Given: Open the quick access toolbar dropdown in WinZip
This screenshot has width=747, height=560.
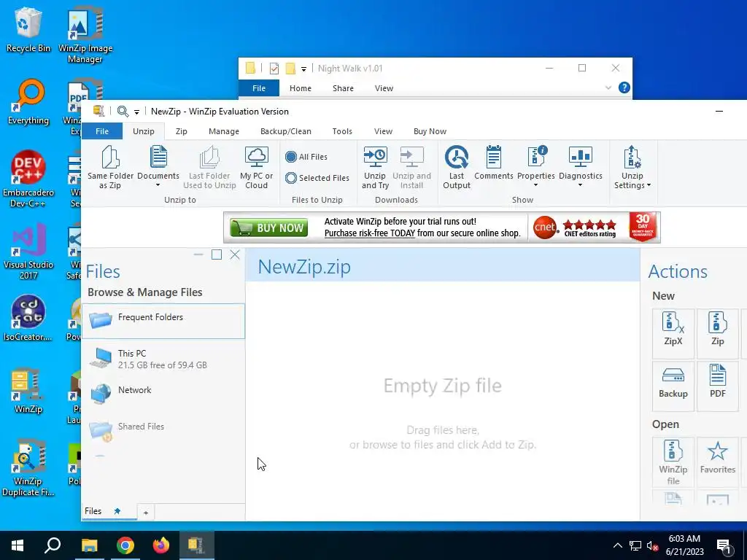Looking at the screenshot, I should tap(136, 112).
